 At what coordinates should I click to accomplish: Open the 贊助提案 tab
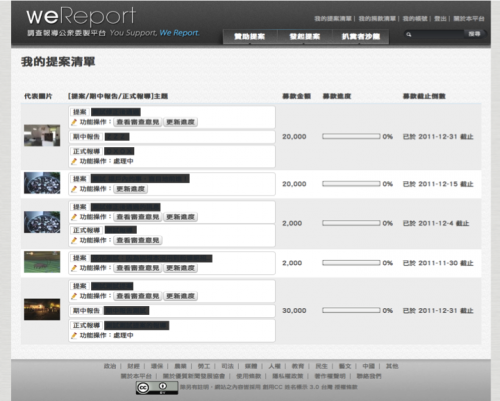click(x=250, y=36)
